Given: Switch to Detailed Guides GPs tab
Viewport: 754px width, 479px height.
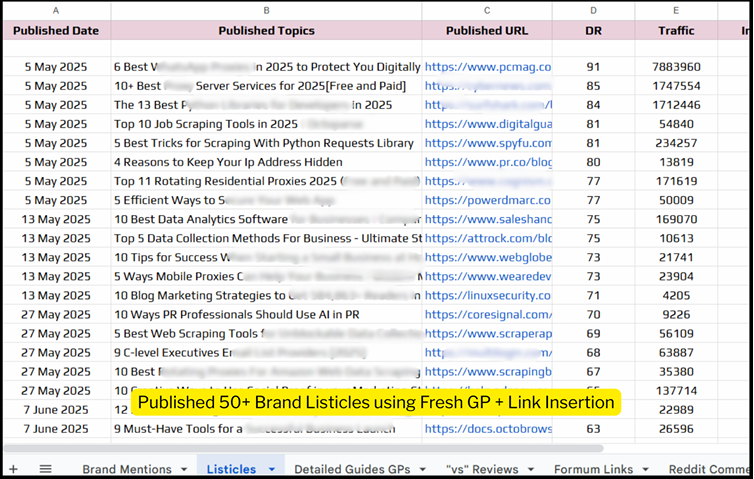Looking at the screenshot, I should [x=352, y=469].
